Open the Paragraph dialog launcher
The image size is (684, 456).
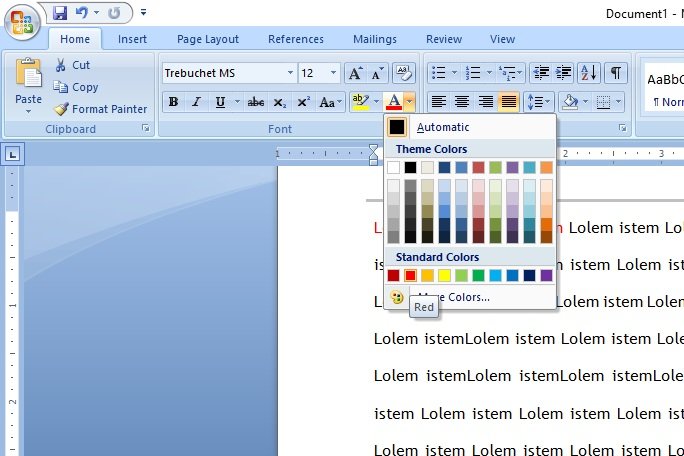(622, 128)
